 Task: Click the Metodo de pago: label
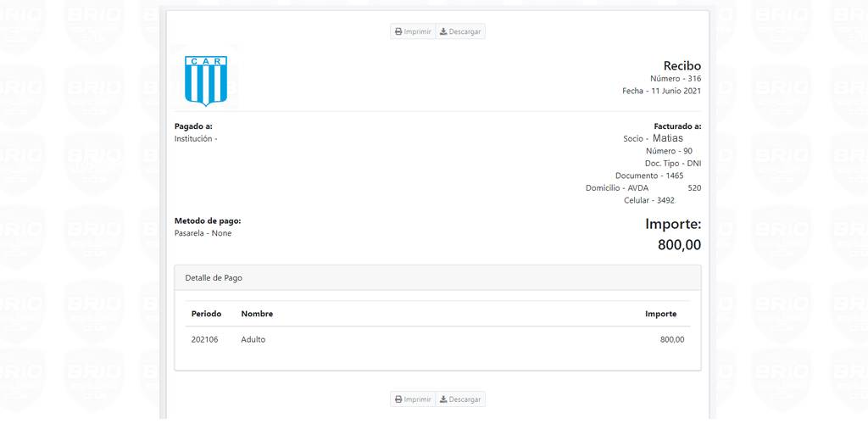pos(208,220)
